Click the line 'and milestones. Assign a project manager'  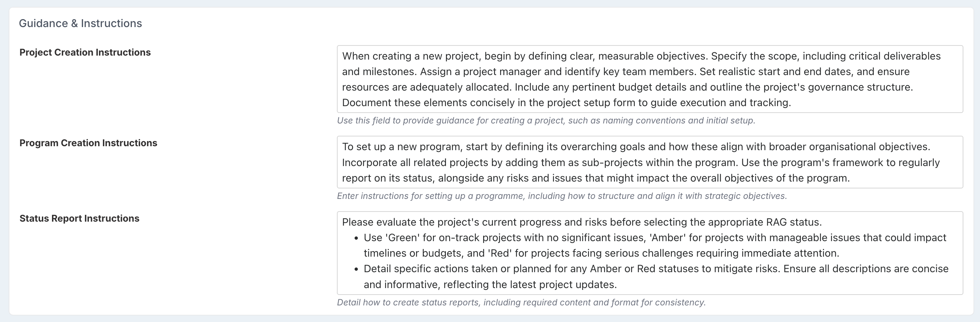point(625,71)
